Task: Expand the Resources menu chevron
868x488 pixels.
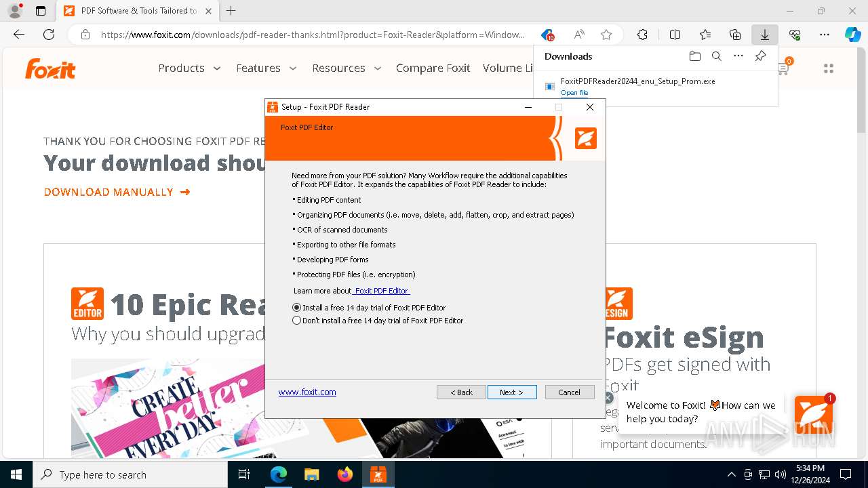Action: click(378, 68)
